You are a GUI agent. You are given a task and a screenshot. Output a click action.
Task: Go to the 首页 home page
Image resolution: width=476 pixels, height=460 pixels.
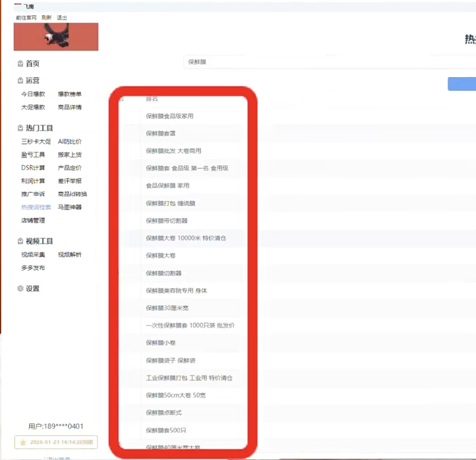coord(33,63)
